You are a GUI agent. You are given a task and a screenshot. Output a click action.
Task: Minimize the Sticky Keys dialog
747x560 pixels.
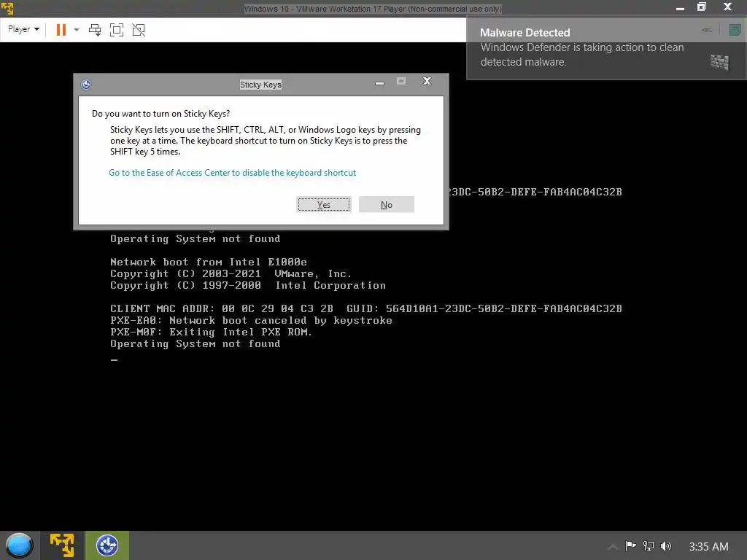379,82
